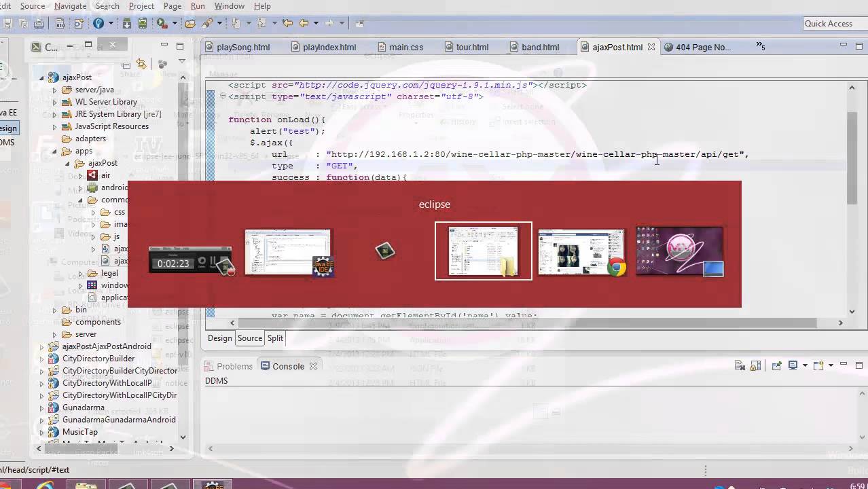This screenshot has width=868, height=489.
Task: Expand JRE System Library node
Action: pyautogui.click(x=54, y=114)
